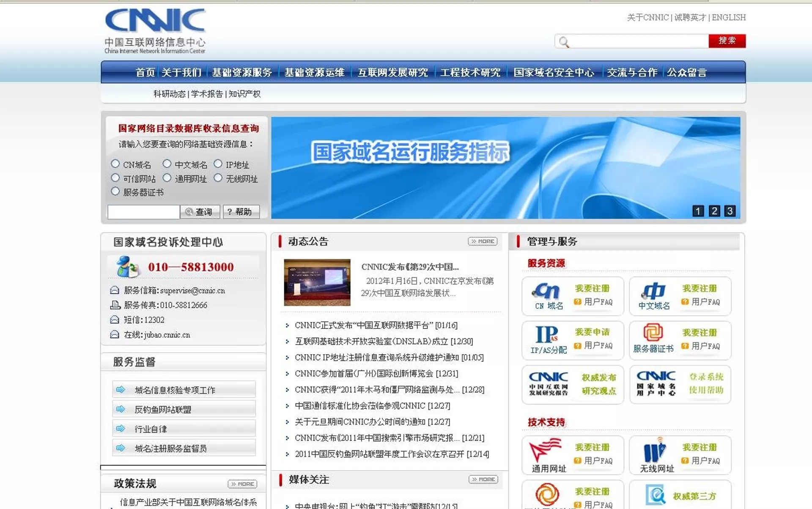Open the 学术报告 submenu link
This screenshot has height=509, width=812.
coord(207,94)
